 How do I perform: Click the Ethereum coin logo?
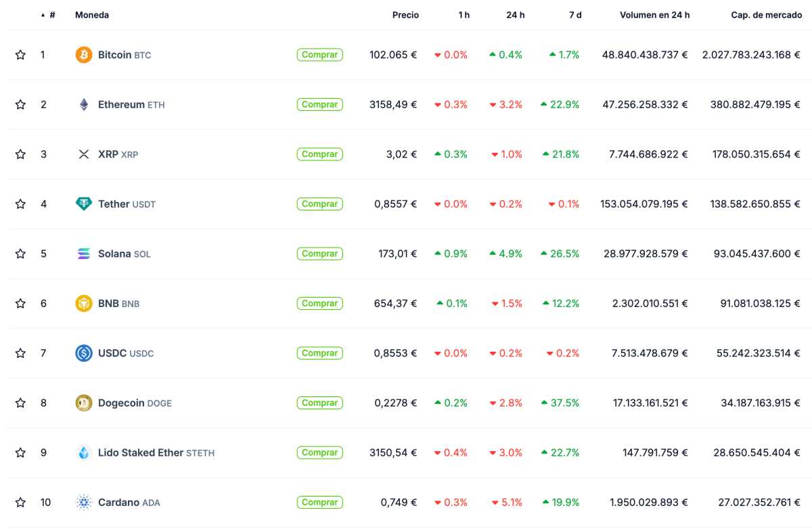tap(83, 104)
